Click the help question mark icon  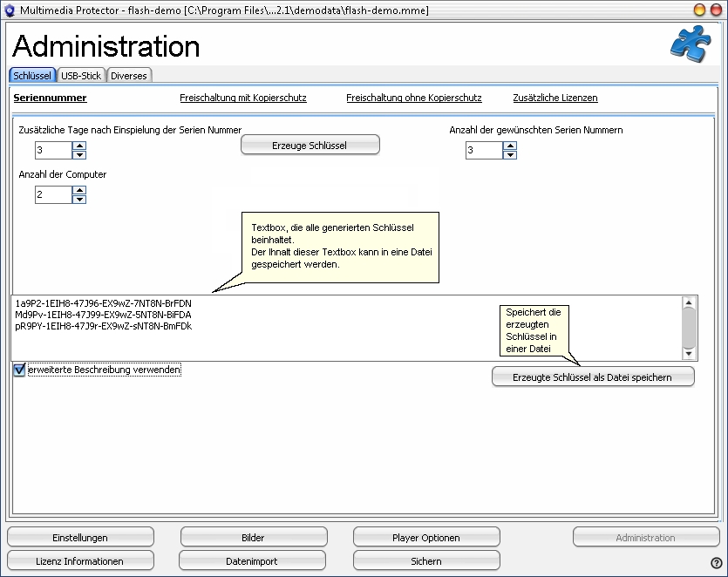717,563
